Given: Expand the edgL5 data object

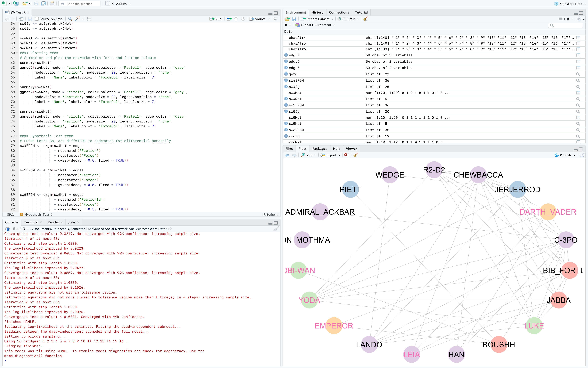Looking at the screenshot, I should [286, 62].
